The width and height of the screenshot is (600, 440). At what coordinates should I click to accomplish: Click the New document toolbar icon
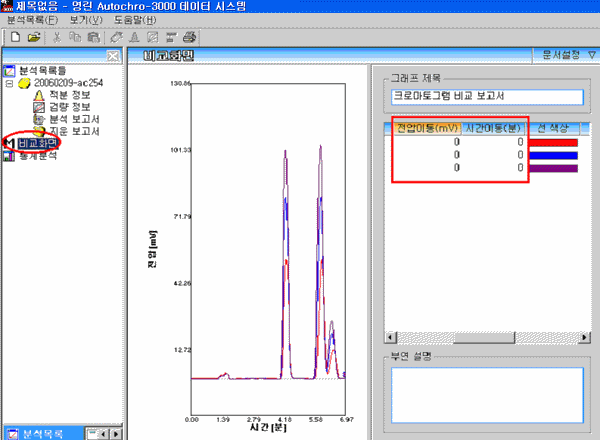(x=14, y=37)
